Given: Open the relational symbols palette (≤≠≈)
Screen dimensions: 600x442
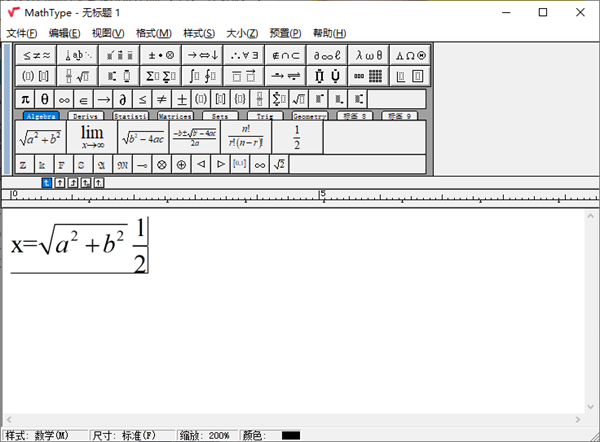Looking at the screenshot, I should click(35, 56).
